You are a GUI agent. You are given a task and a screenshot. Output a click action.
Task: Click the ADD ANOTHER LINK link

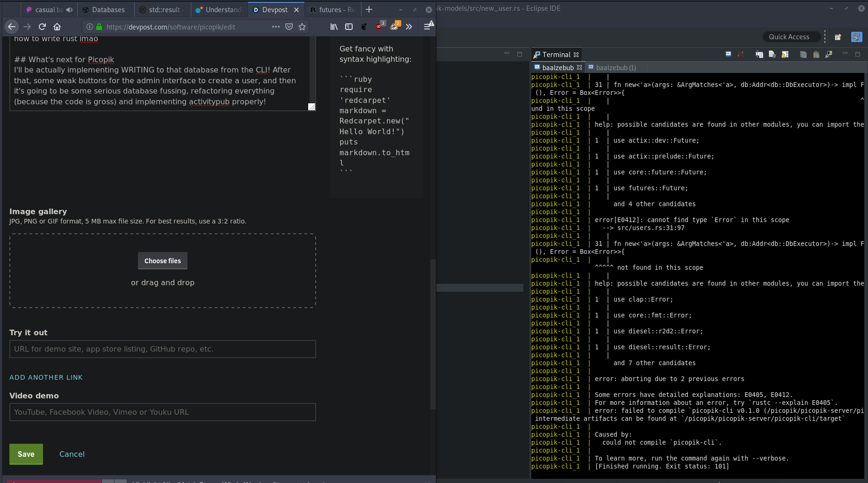46,377
